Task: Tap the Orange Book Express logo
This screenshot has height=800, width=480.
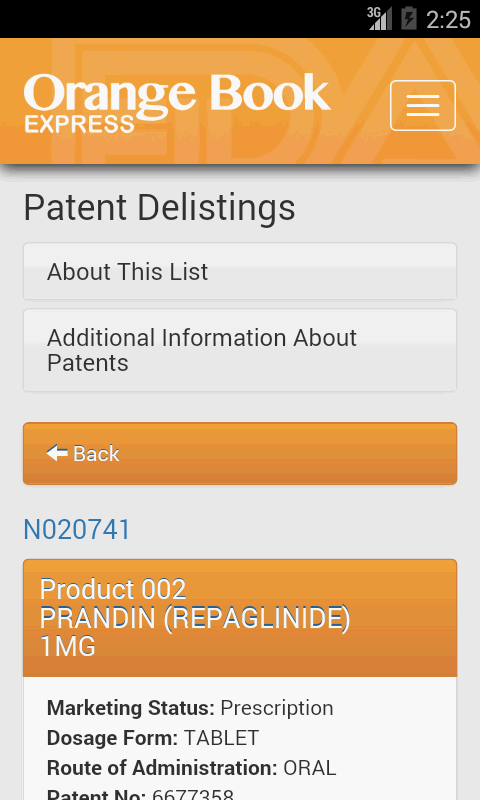Action: (x=177, y=103)
